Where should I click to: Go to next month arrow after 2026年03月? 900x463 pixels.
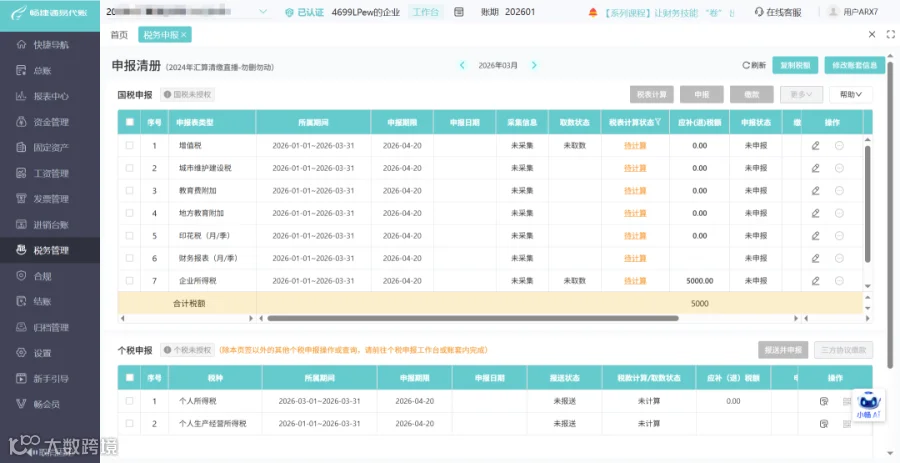[534, 65]
